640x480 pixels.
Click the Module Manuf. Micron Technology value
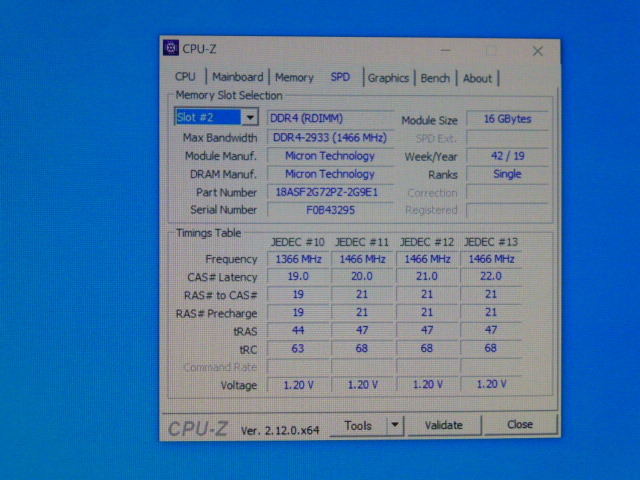[x=330, y=156]
